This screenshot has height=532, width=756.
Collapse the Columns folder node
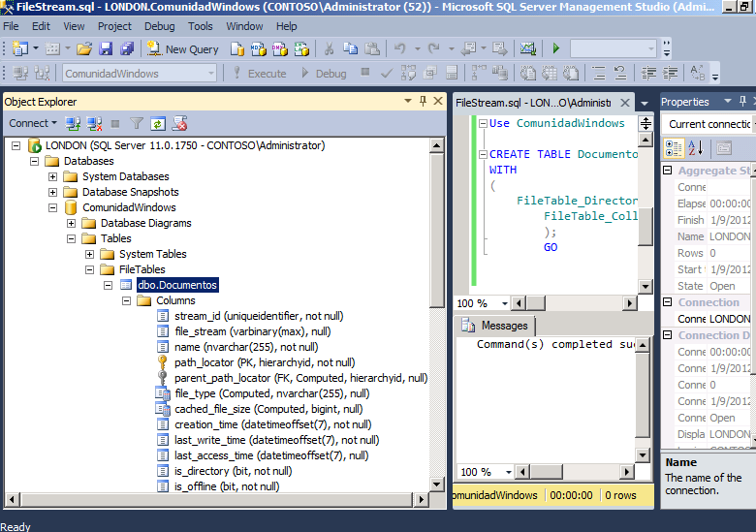[x=126, y=300]
